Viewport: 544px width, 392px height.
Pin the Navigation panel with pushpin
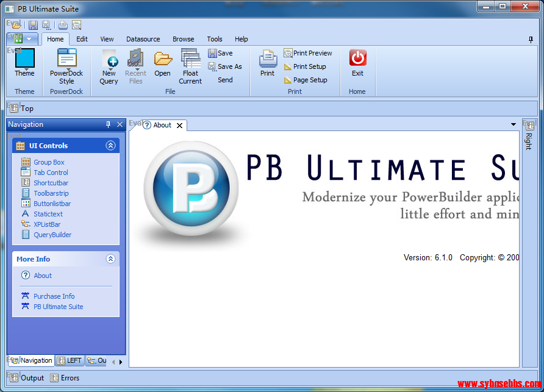click(109, 124)
